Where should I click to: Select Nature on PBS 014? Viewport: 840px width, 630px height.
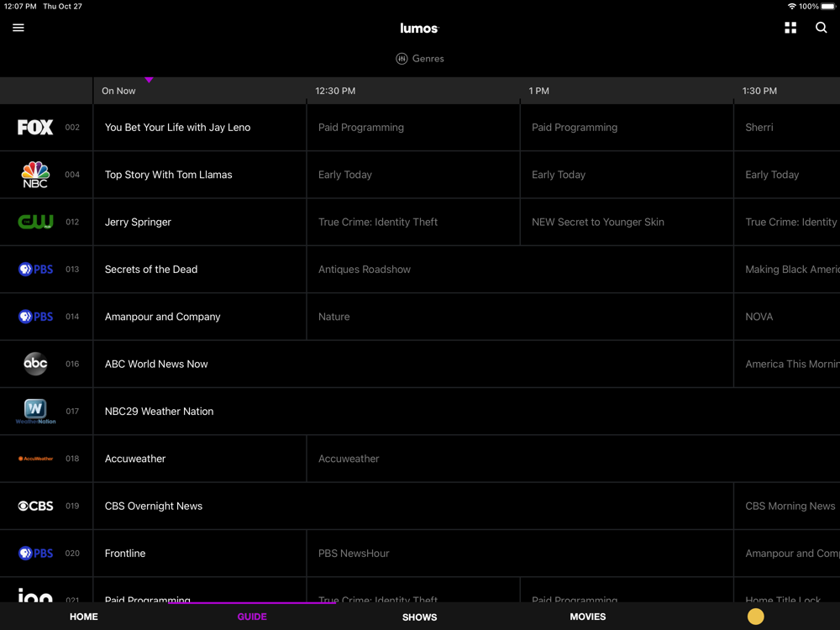(520, 317)
